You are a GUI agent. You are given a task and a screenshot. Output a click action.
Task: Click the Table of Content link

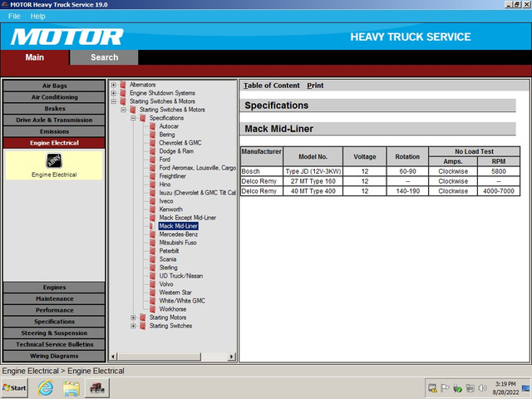tap(272, 86)
